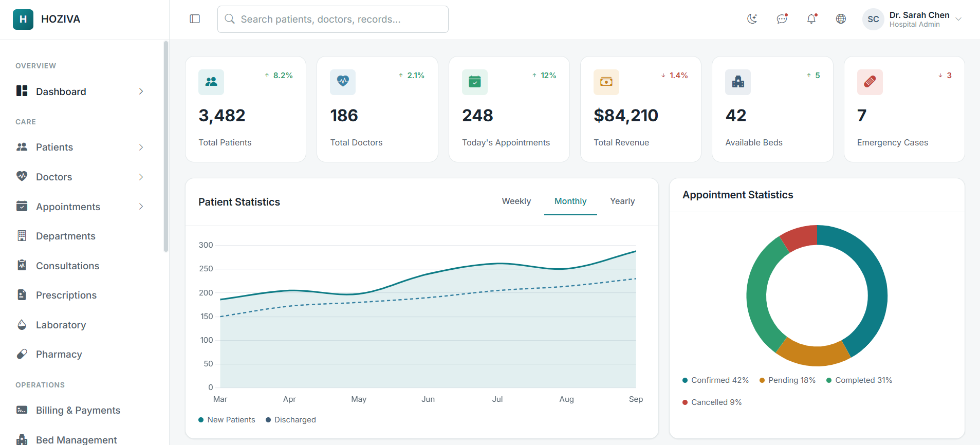This screenshot has width=980, height=445.
Task: Click the Doctors heartbeat sidebar icon
Action: (22, 176)
